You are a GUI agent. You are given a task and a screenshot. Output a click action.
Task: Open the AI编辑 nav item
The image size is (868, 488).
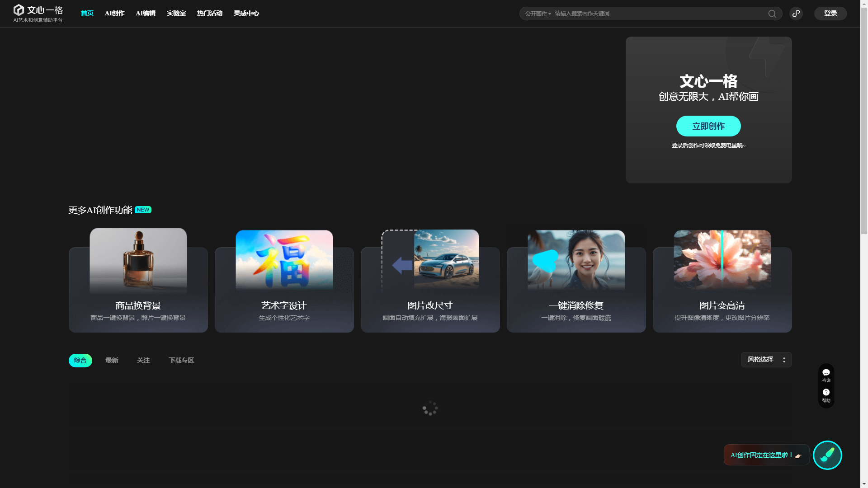pos(146,13)
